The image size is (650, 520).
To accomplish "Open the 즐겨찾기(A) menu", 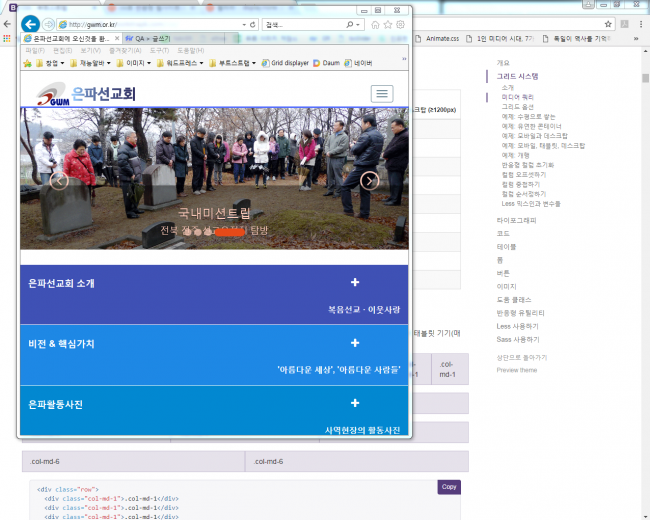I will [125, 51].
